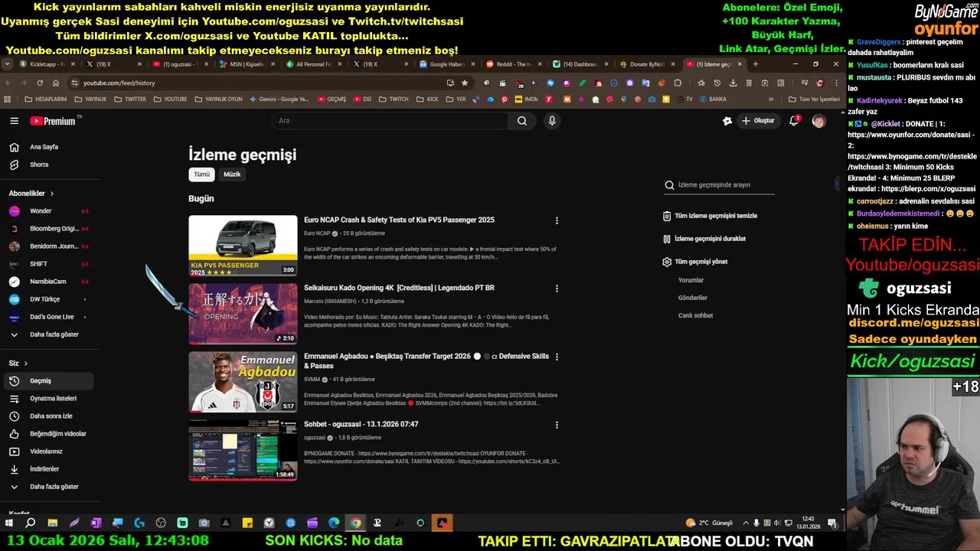Open the NamibiaCam subscription
This screenshot has width=980, height=551.
tap(47, 282)
